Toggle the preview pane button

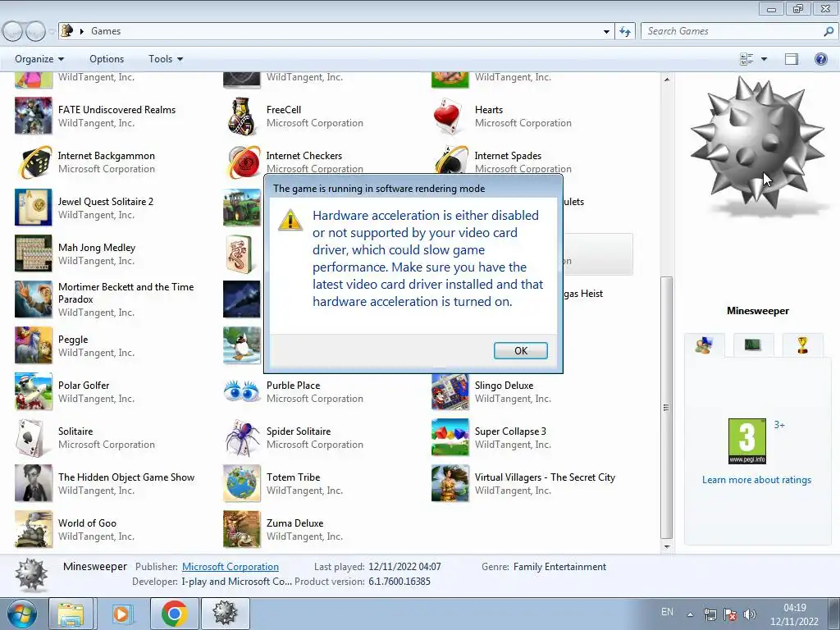[x=792, y=59]
